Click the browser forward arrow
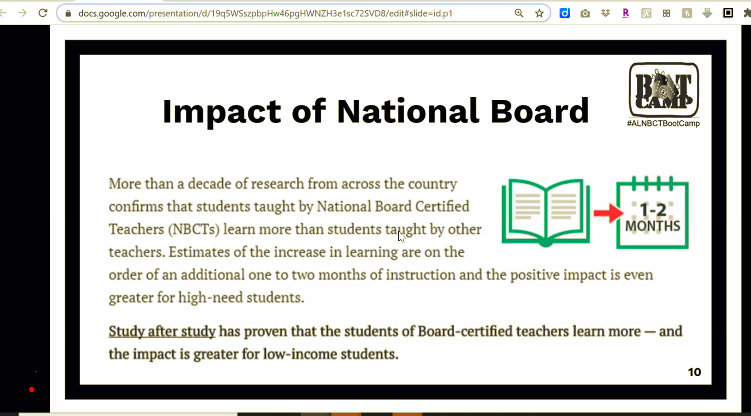This screenshot has height=416, width=751. coord(22,13)
